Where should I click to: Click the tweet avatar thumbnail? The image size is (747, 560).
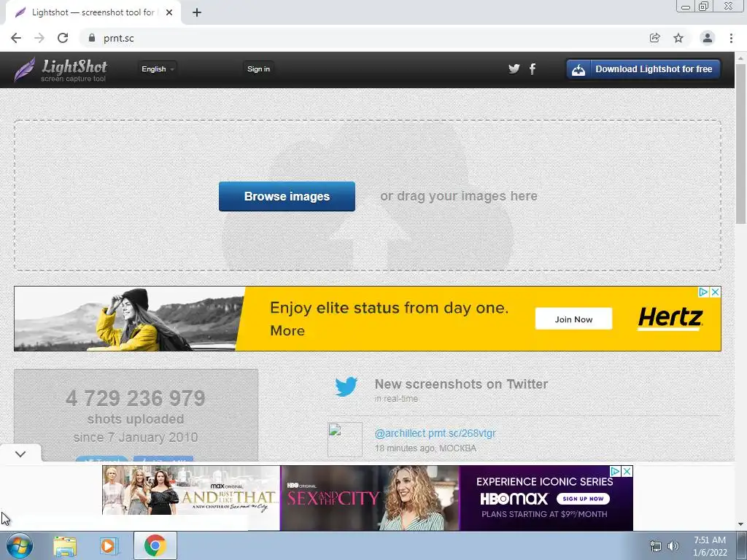[345, 440]
